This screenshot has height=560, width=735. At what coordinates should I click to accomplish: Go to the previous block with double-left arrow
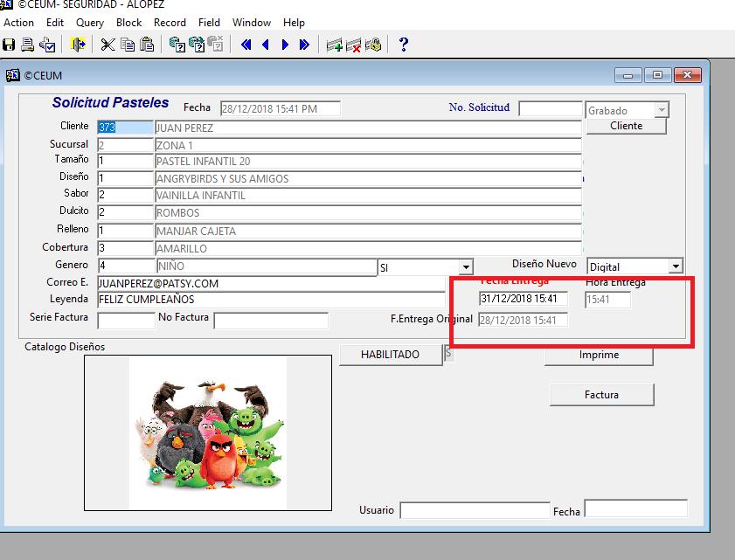[246, 45]
